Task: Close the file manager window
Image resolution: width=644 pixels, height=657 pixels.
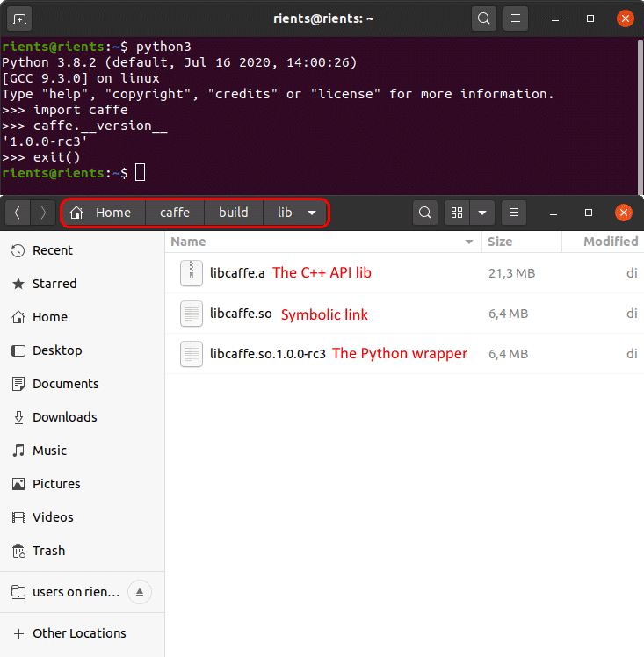Action: 624,213
